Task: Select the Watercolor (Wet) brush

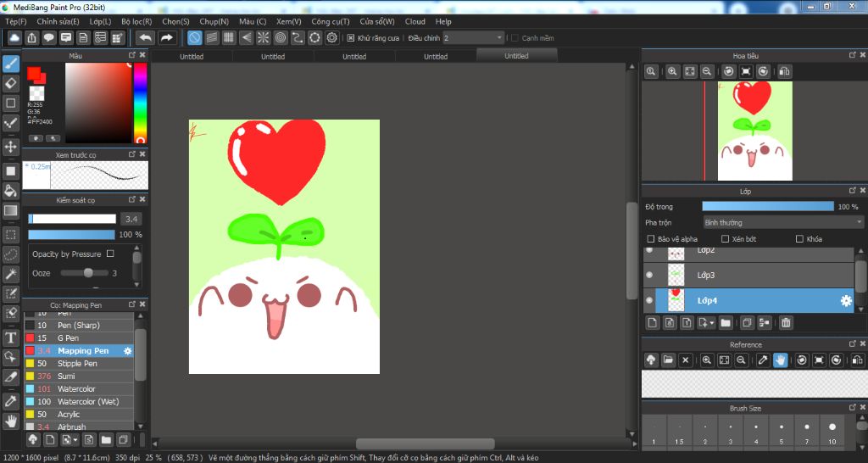Action: click(79, 402)
